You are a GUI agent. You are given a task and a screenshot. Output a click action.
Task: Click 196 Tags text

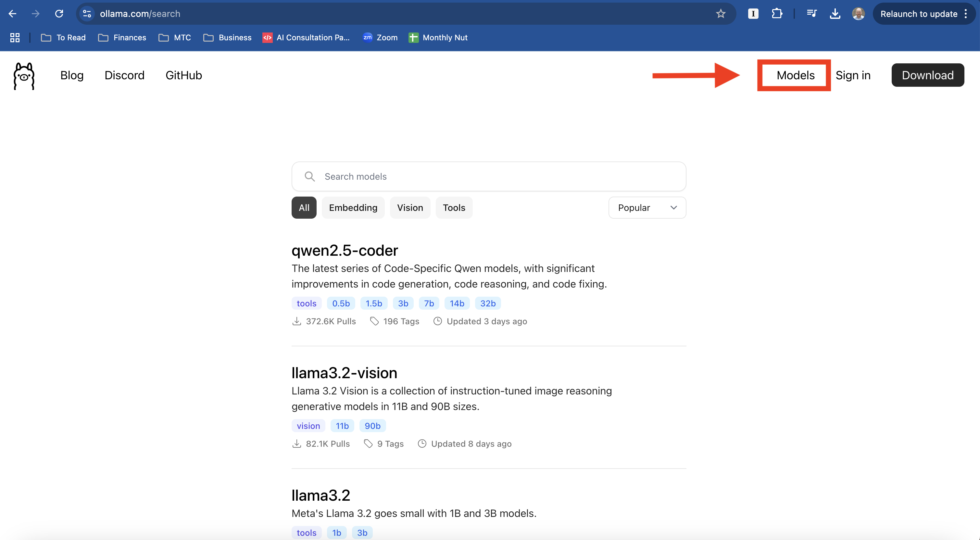click(401, 322)
